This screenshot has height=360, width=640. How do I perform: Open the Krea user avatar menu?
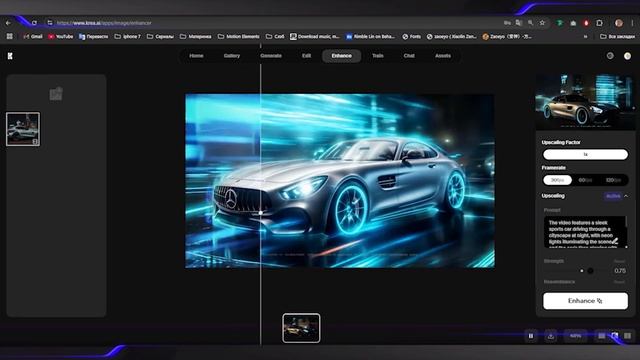(x=627, y=56)
